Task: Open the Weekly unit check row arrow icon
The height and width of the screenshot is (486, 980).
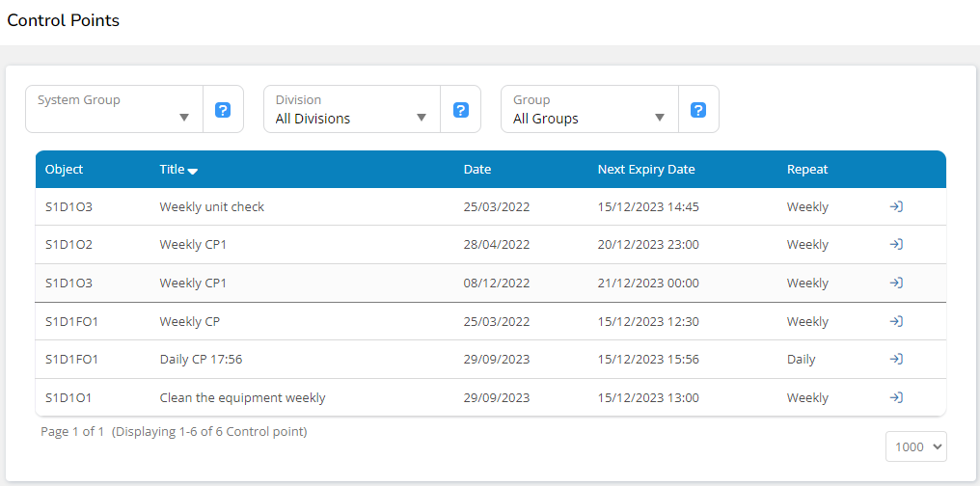Action: tap(896, 206)
